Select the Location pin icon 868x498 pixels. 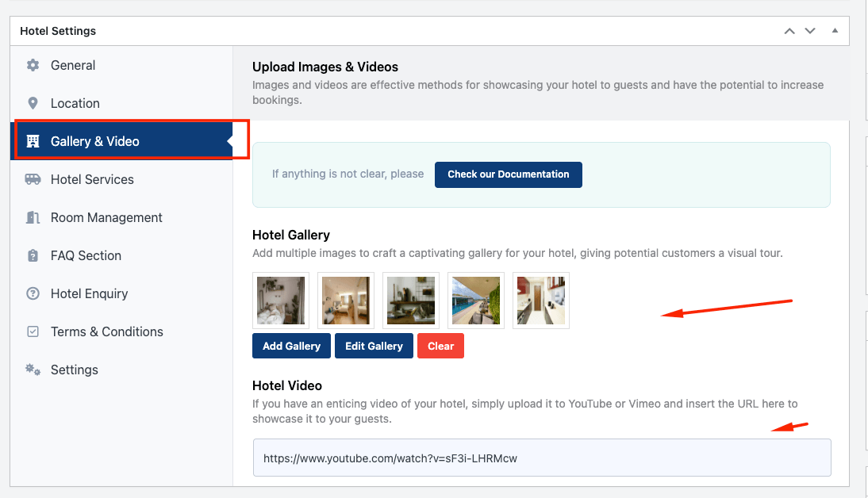click(x=33, y=103)
